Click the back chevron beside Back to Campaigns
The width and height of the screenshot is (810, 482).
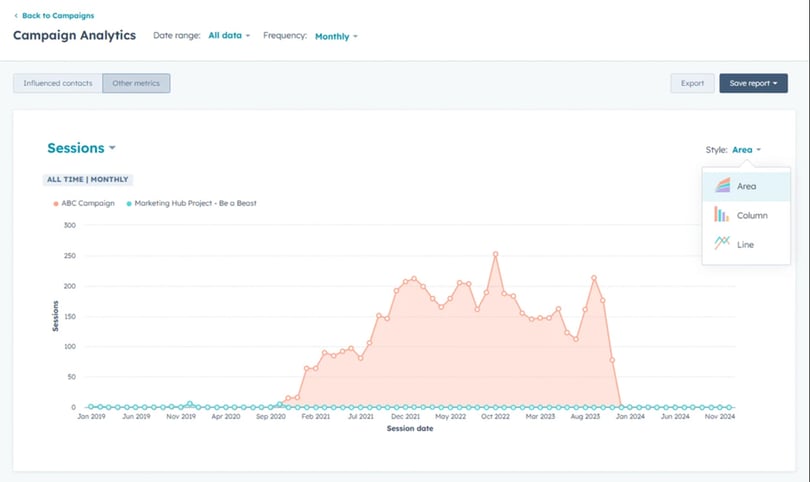(16, 16)
